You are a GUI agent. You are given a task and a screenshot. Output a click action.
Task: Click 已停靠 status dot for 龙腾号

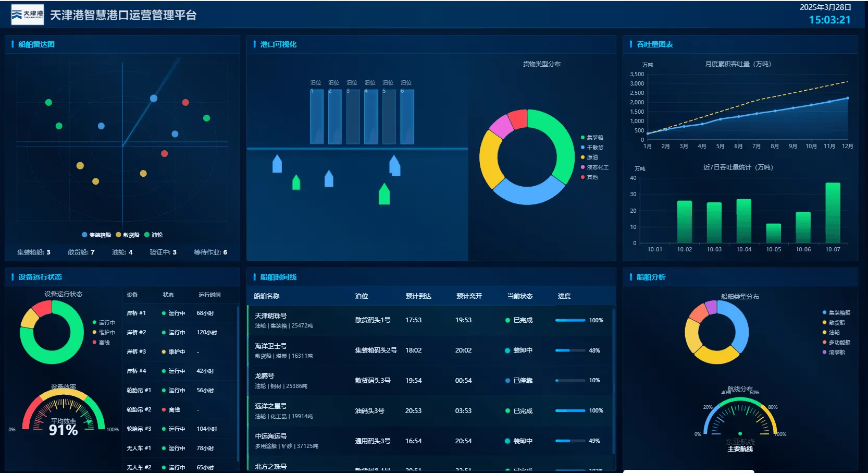(507, 381)
